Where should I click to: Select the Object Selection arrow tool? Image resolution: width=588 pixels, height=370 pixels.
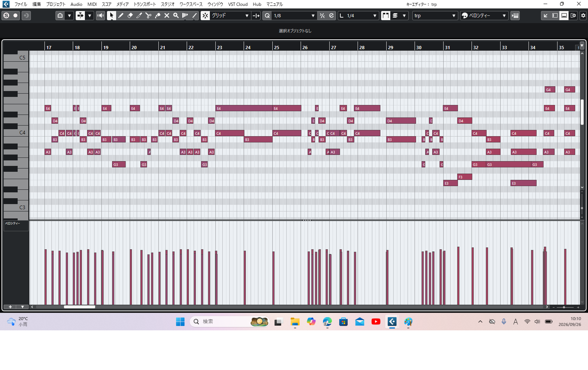coord(111,15)
